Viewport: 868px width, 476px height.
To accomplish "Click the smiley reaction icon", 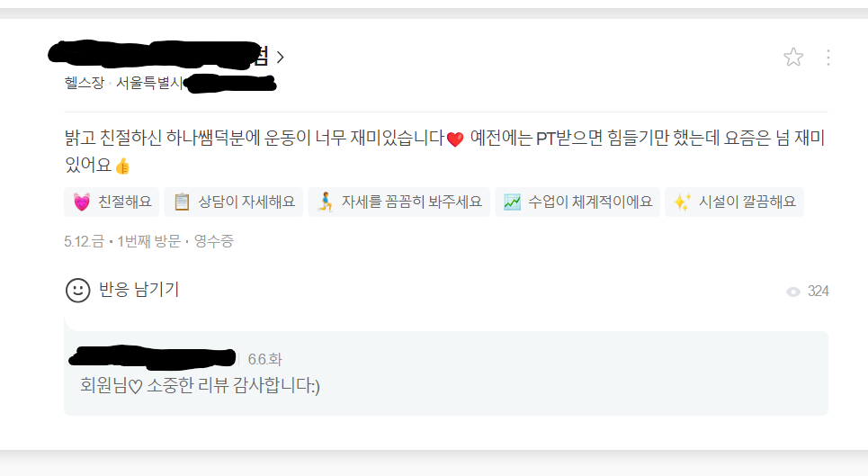I will pos(78,290).
